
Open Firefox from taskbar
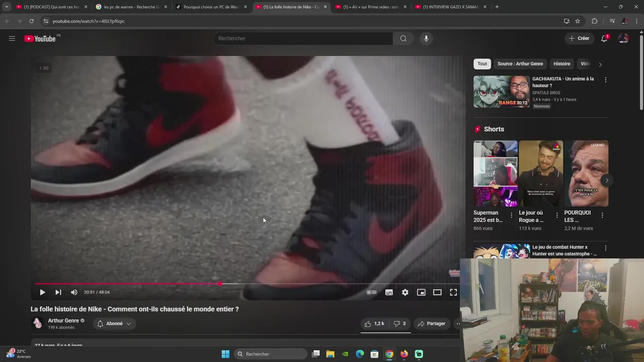(404, 354)
